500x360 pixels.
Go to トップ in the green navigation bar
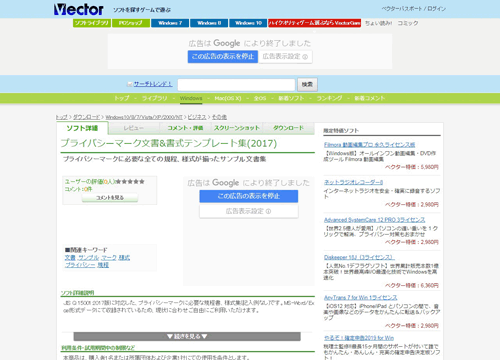122,98
